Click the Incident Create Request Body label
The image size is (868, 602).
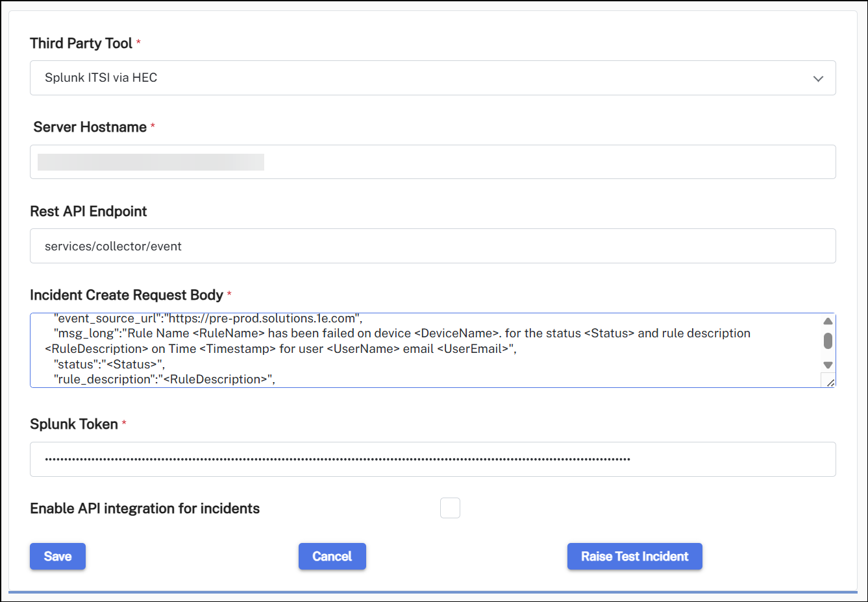[127, 295]
